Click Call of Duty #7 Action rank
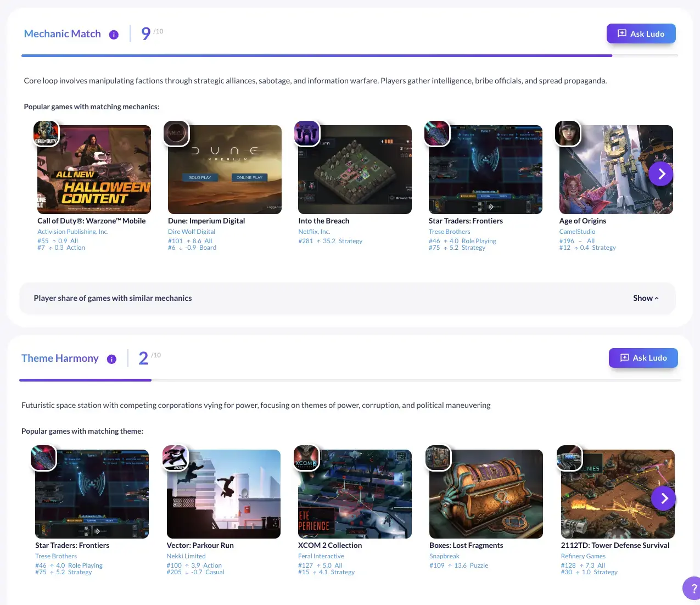This screenshot has width=700, height=605. [x=61, y=248]
